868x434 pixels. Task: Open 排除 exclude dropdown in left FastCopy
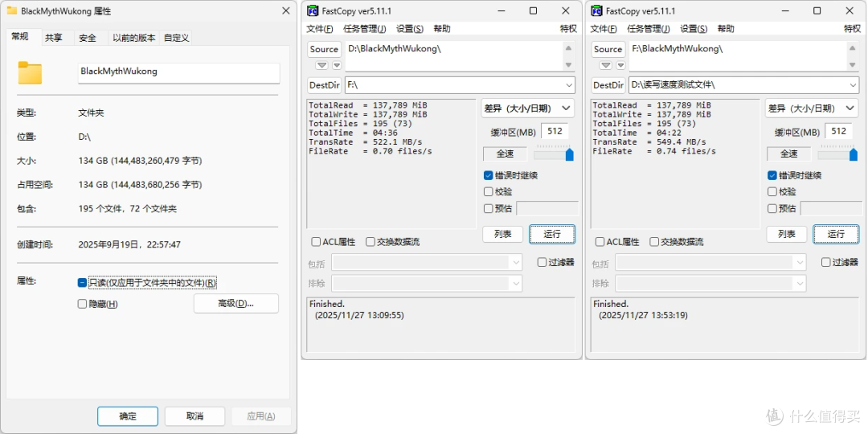click(x=515, y=284)
